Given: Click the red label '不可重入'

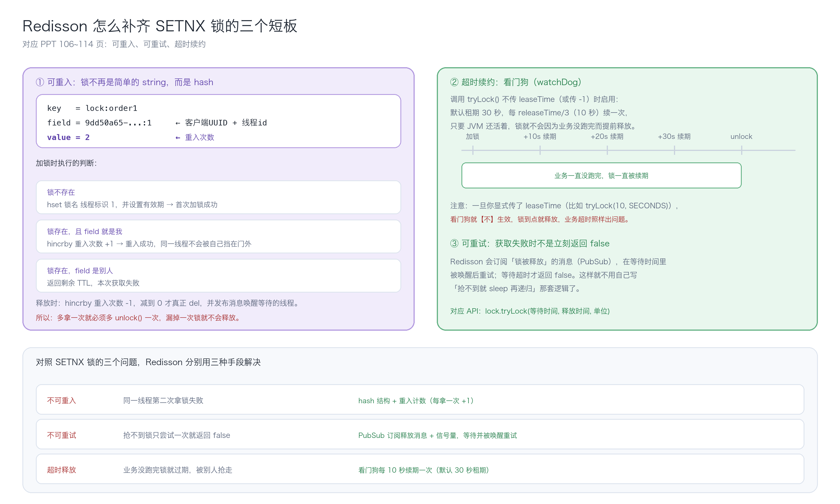Looking at the screenshot, I should tap(61, 400).
